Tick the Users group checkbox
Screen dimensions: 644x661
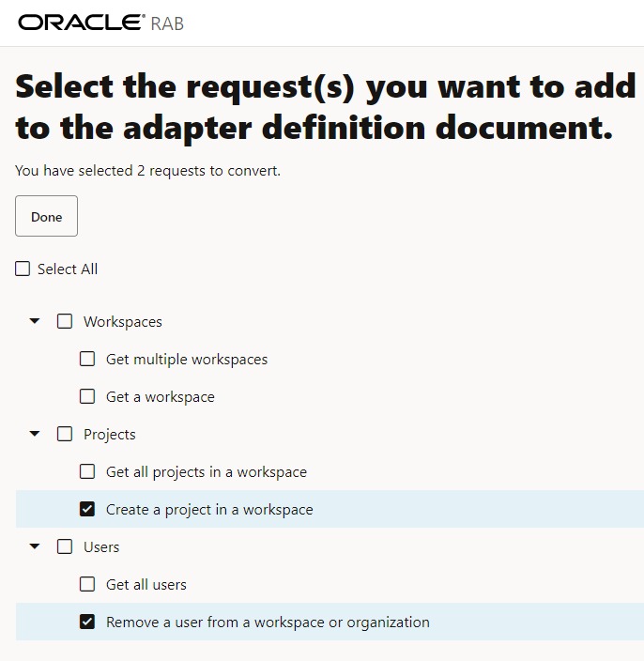(x=65, y=546)
